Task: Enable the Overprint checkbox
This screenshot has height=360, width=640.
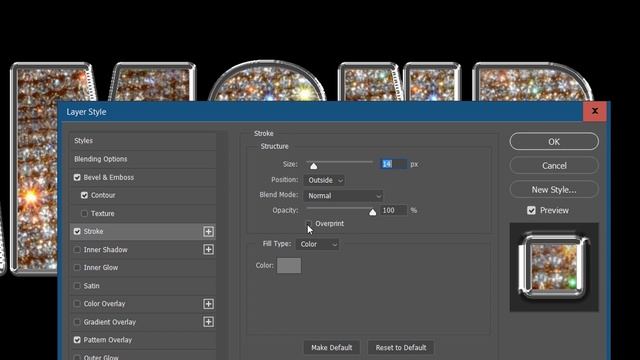Action: tap(309, 224)
